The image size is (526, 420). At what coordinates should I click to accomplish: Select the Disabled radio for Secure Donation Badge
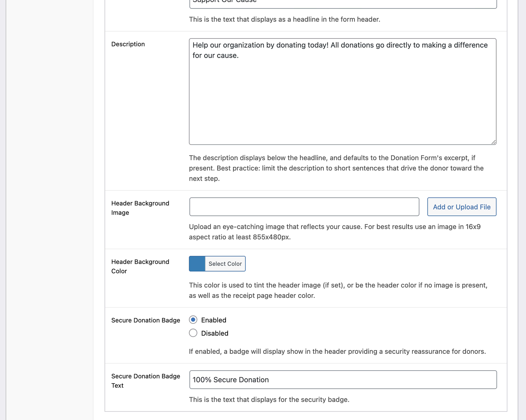(193, 333)
